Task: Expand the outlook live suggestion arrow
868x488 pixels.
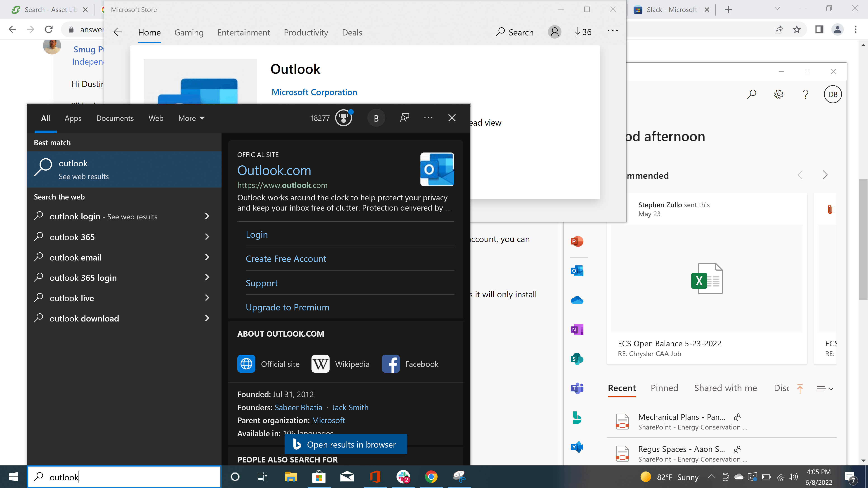Action: [207, 298]
